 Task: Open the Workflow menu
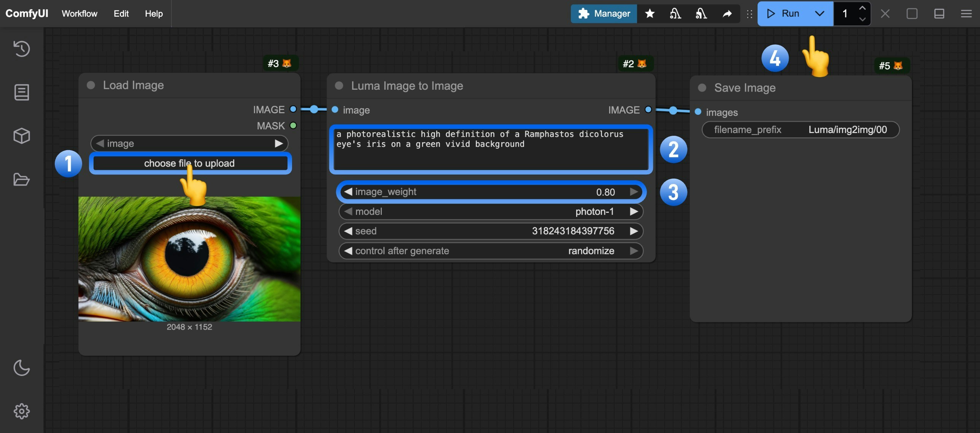[79, 14]
